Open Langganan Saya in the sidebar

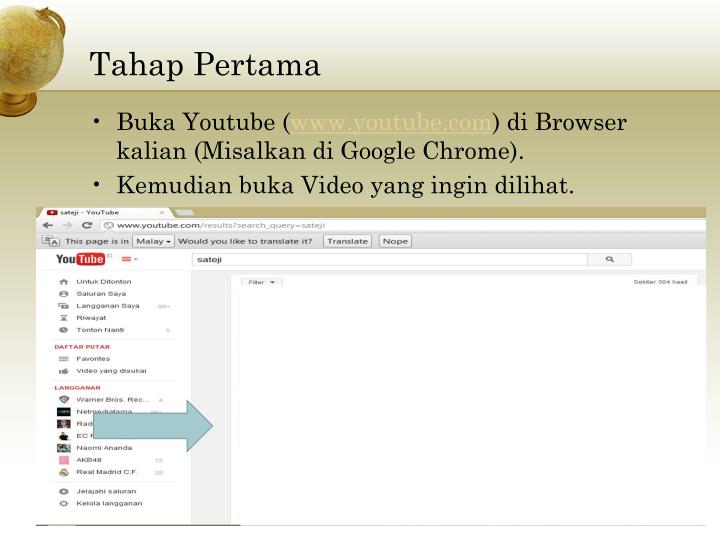[108, 306]
